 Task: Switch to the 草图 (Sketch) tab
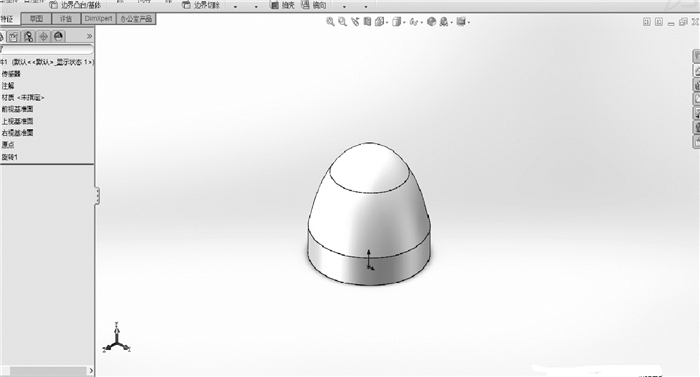click(x=36, y=19)
